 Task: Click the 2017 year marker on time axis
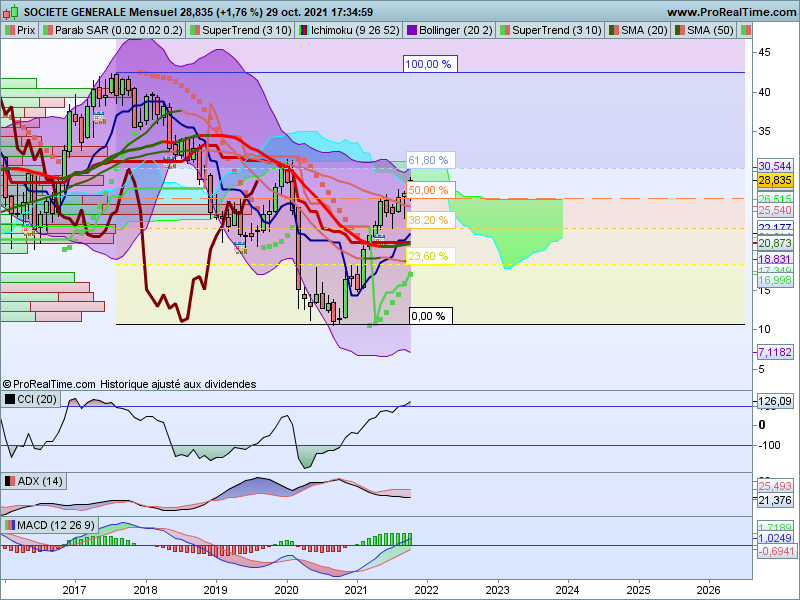point(74,590)
